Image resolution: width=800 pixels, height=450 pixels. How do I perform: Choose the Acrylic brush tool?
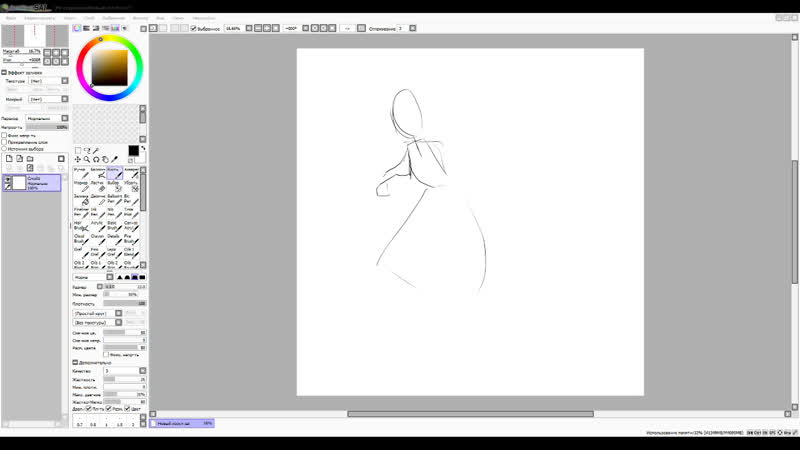pyautogui.click(x=98, y=226)
